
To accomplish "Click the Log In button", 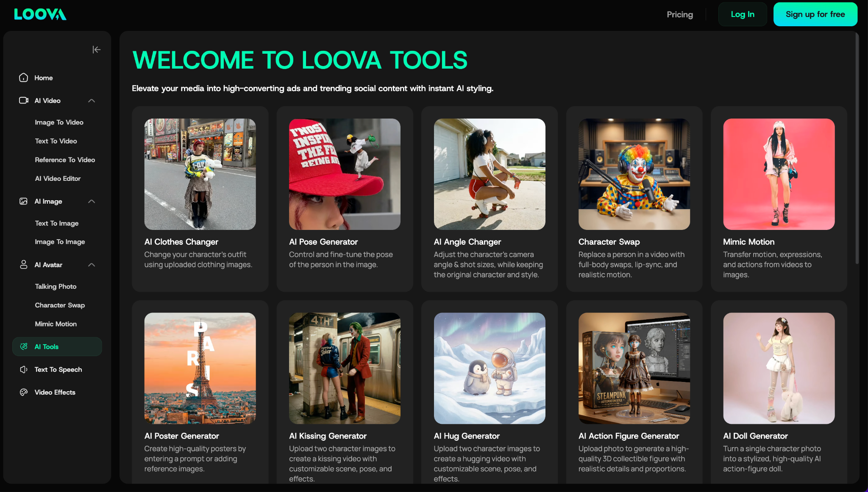I will 742,14.
